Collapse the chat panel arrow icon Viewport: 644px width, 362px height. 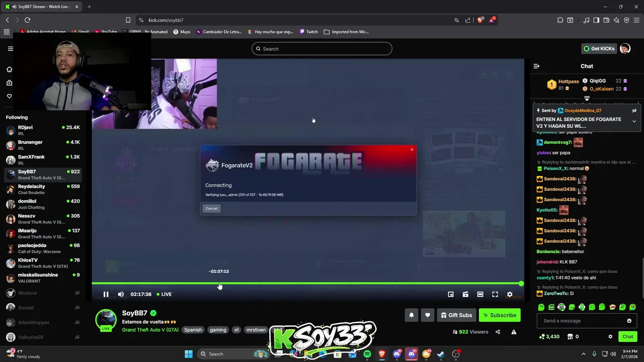pos(536,66)
